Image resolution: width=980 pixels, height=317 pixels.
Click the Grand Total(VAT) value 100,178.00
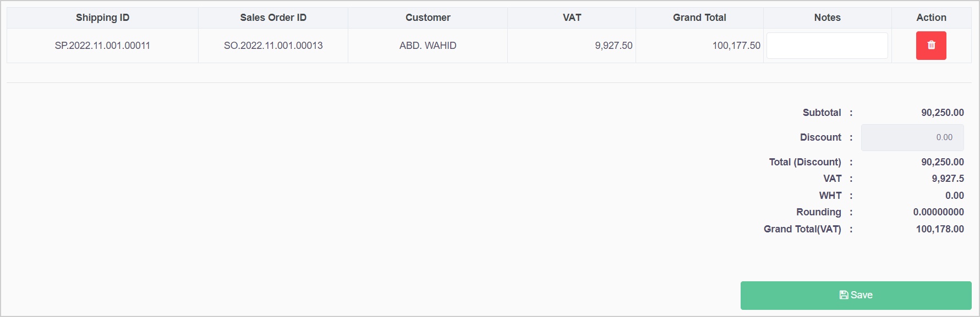click(939, 229)
